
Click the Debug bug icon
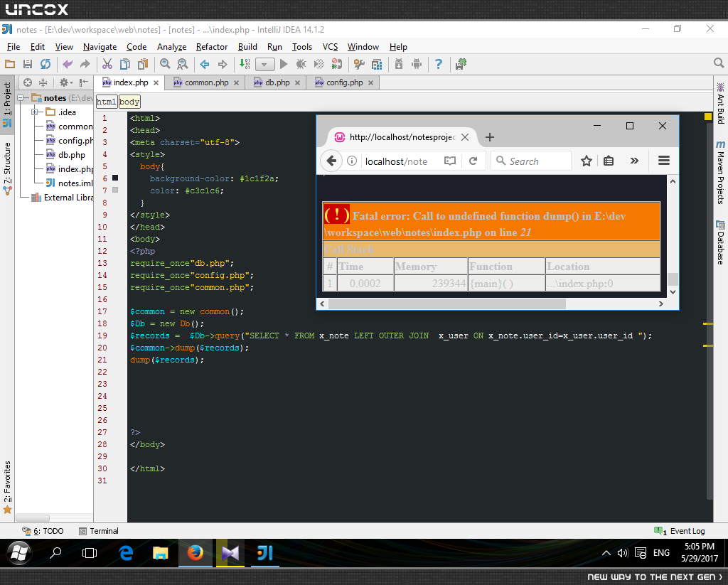[x=301, y=64]
